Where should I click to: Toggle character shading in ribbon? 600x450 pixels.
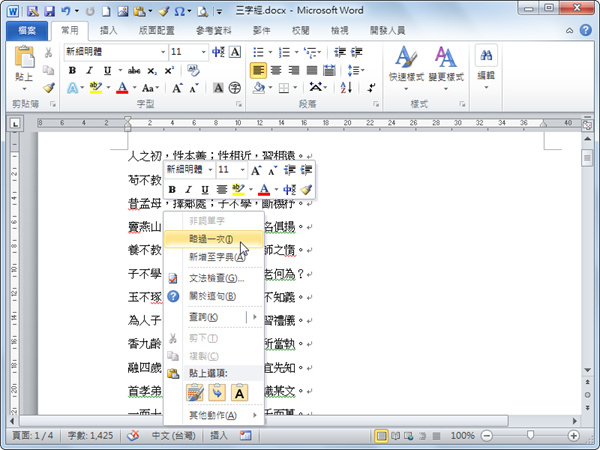(x=218, y=88)
